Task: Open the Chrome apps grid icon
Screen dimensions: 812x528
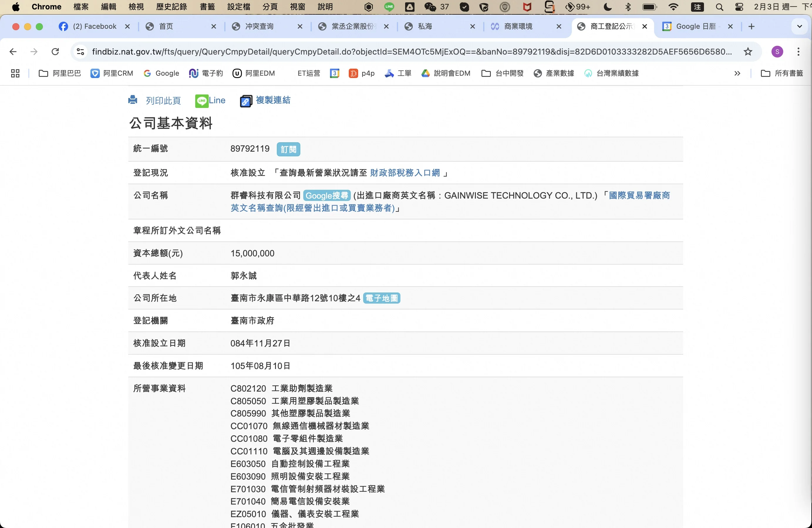Action: [x=15, y=73]
